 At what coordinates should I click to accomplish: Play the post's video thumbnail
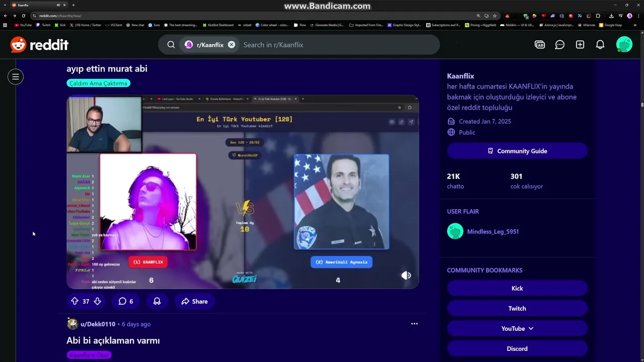click(243, 192)
